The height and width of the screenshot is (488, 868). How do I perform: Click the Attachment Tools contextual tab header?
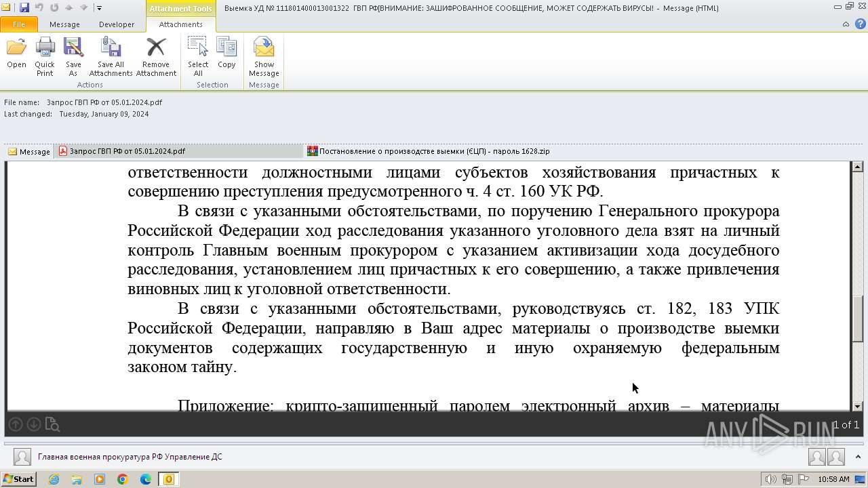180,8
